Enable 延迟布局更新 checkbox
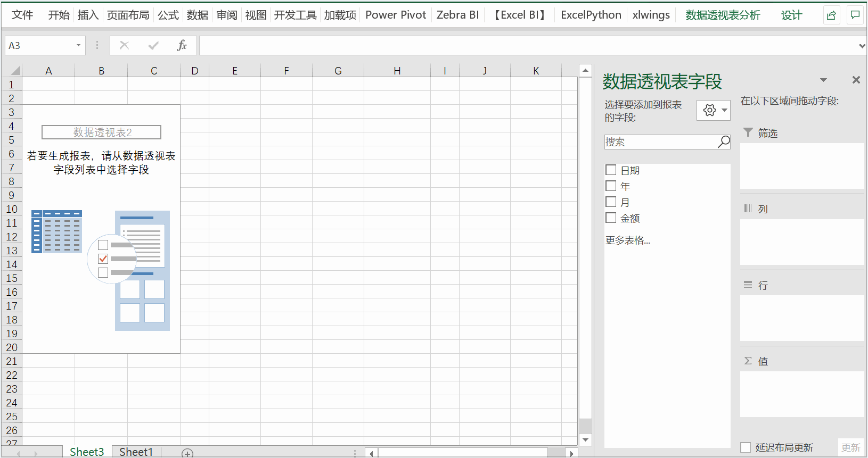This screenshot has width=868, height=458. click(x=746, y=447)
